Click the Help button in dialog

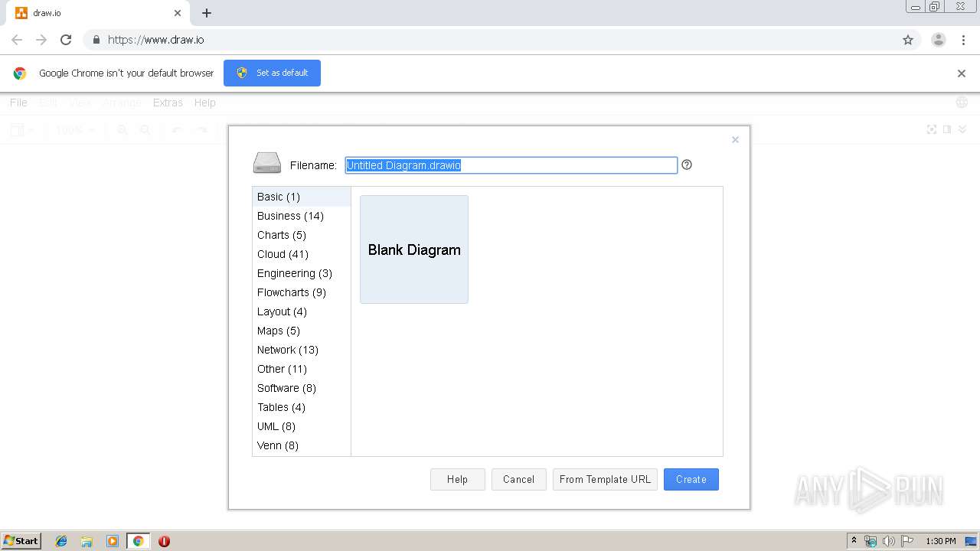[458, 479]
